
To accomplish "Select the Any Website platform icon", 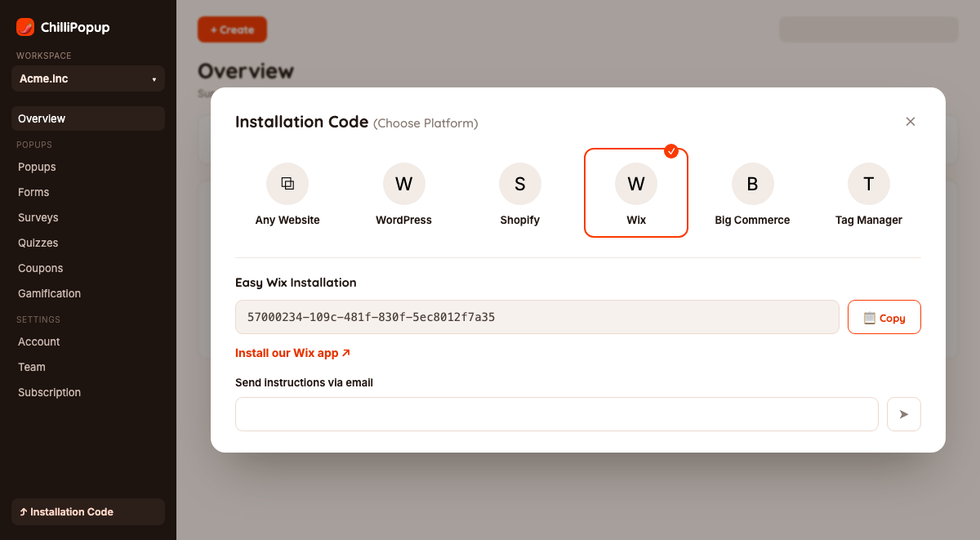I will coord(287,183).
